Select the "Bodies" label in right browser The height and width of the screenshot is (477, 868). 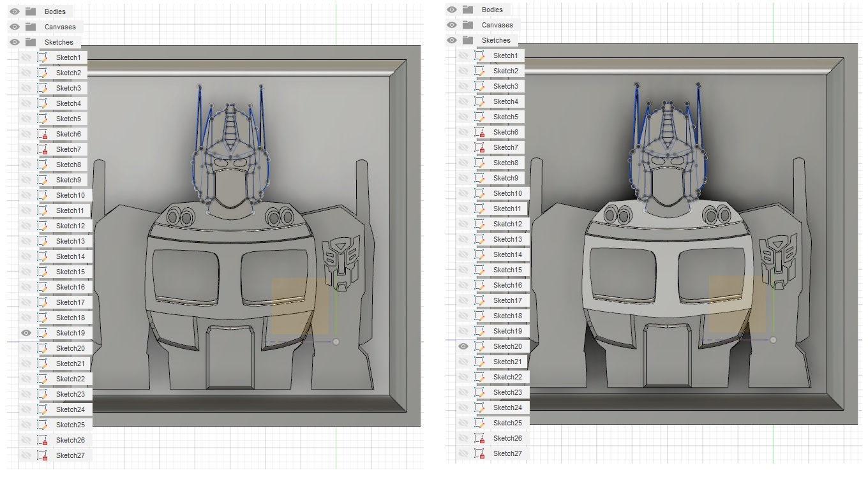[492, 10]
